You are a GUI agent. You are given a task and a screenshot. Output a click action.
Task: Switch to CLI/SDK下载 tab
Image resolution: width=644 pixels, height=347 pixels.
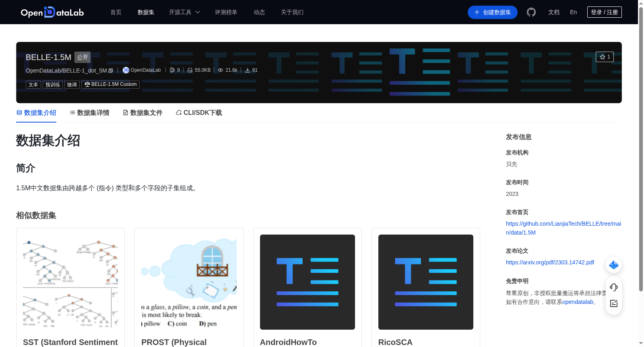(199, 113)
